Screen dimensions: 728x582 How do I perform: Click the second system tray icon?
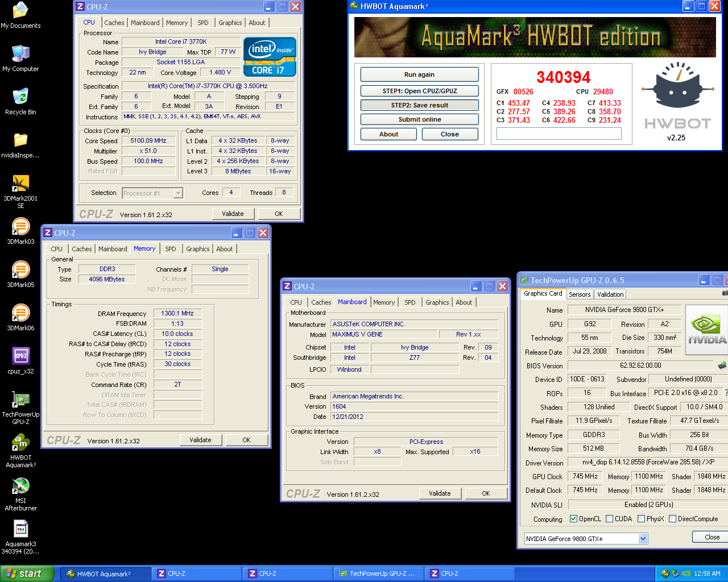click(676, 573)
